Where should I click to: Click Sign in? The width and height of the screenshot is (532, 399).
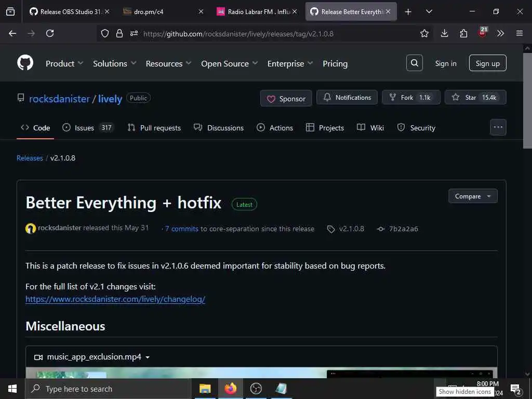click(445, 63)
